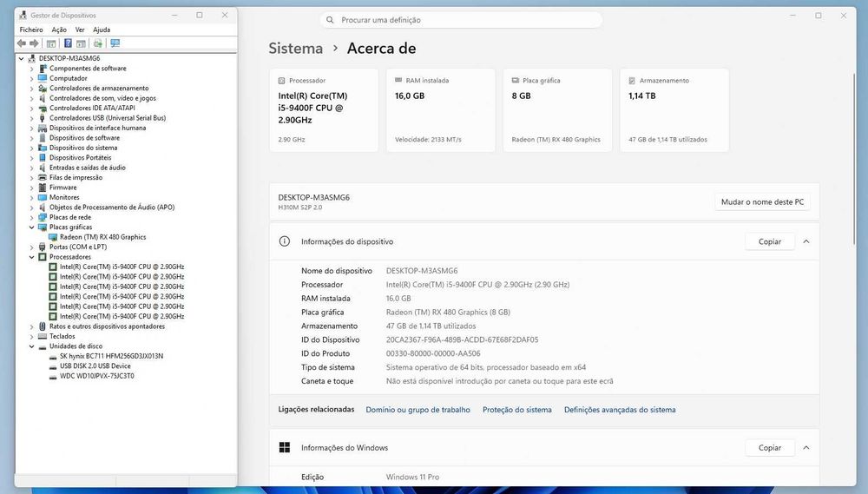868x494 pixels.
Task: Select Entradas e saídas de áudio
Action: pyautogui.click(x=88, y=168)
